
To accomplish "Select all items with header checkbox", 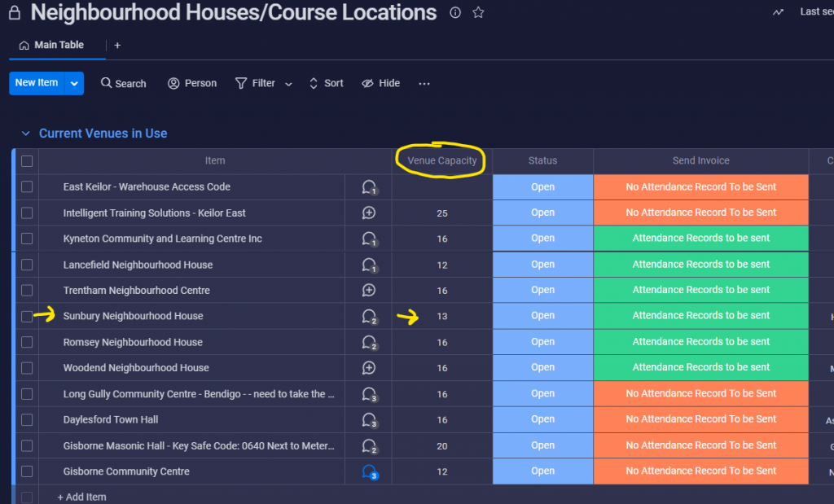I will (27, 161).
